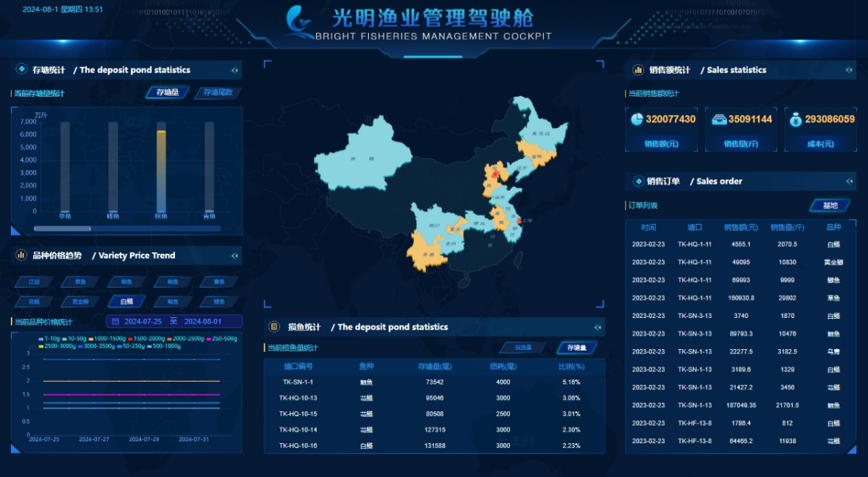Click the pond chart horizontal scroll slider
Viewport: 868px width, 477px height.
pos(72,228)
